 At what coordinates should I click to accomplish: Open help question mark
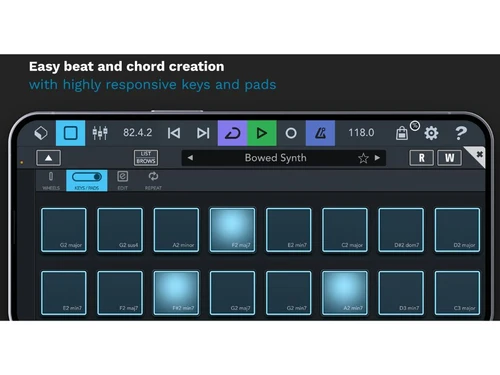coord(461,133)
